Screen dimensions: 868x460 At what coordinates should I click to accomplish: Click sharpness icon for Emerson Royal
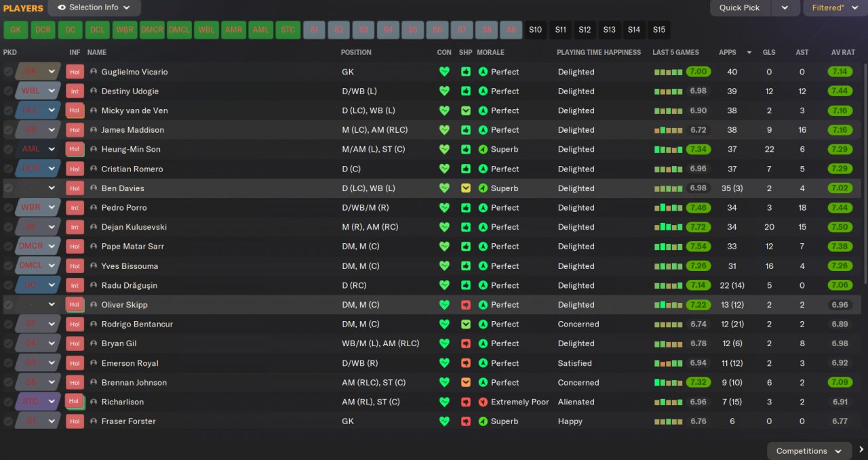point(466,363)
